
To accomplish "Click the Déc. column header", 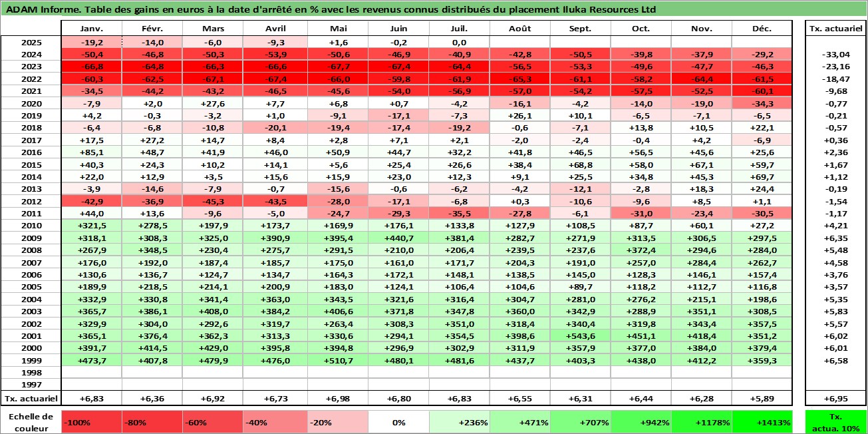I will 762,29.
